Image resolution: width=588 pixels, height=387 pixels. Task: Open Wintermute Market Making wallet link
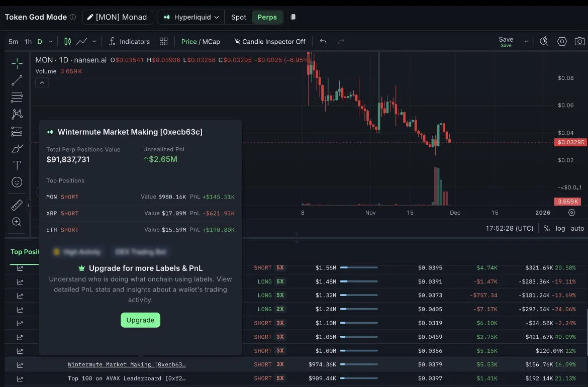click(127, 364)
